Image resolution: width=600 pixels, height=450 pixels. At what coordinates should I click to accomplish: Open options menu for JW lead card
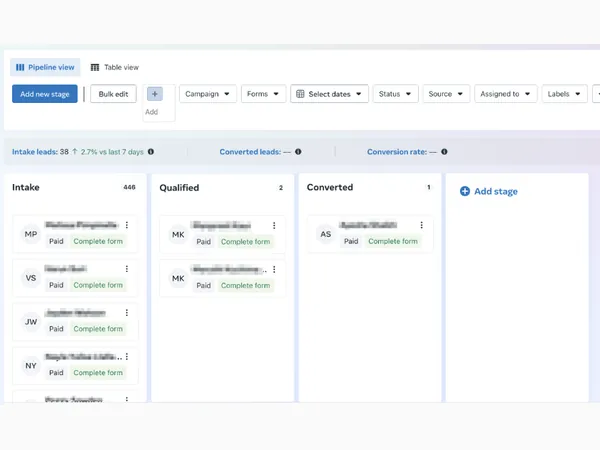point(127,313)
